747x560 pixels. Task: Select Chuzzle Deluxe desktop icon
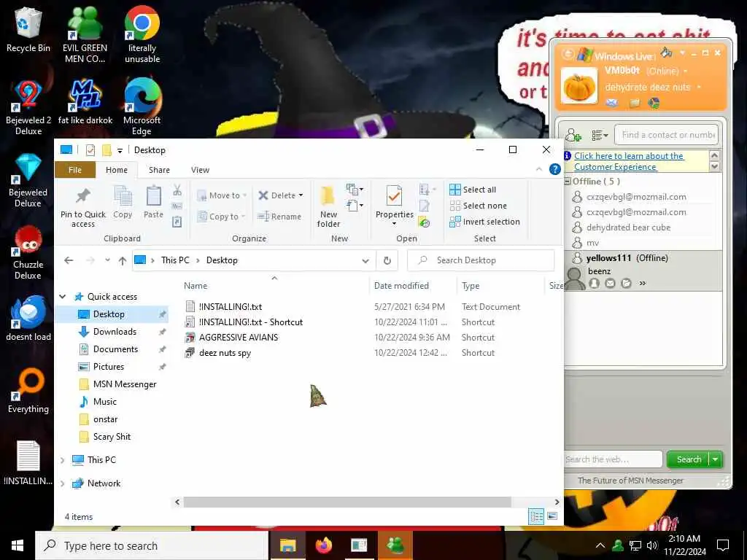pyautogui.click(x=28, y=252)
